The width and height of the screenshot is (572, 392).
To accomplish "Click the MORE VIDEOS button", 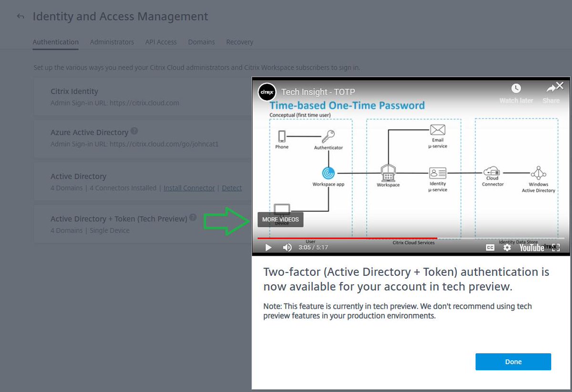I will (x=280, y=220).
